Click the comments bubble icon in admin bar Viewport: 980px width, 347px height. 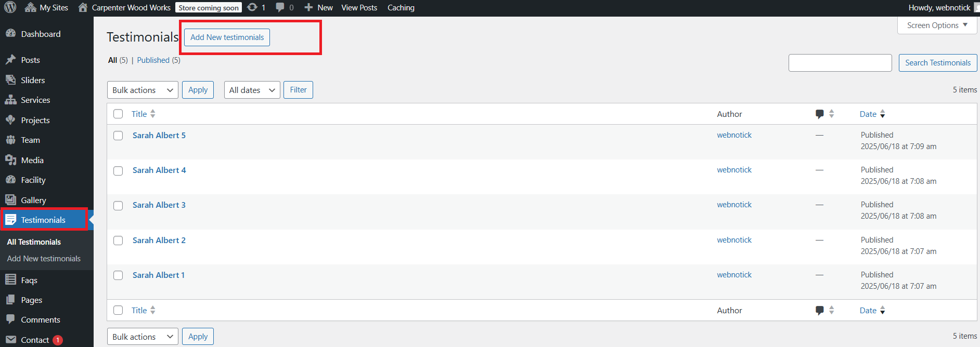(x=280, y=7)
